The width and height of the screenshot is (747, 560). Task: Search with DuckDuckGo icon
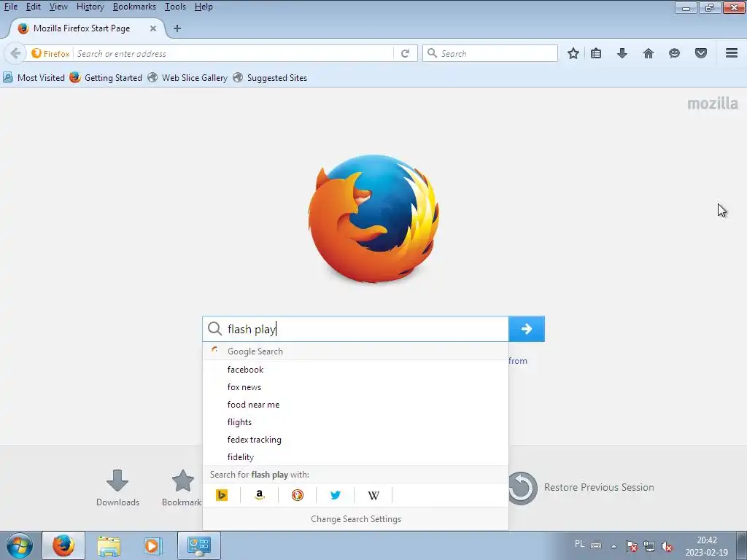click(x=298, y=495)
